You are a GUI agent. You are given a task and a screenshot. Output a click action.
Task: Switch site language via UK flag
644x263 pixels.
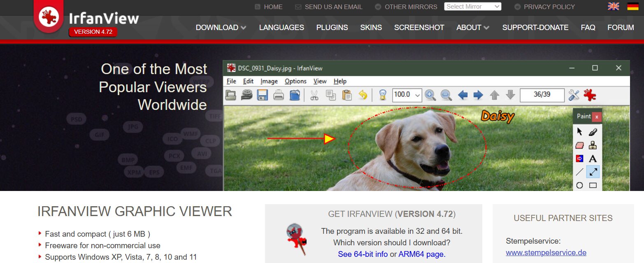point(614,7)
